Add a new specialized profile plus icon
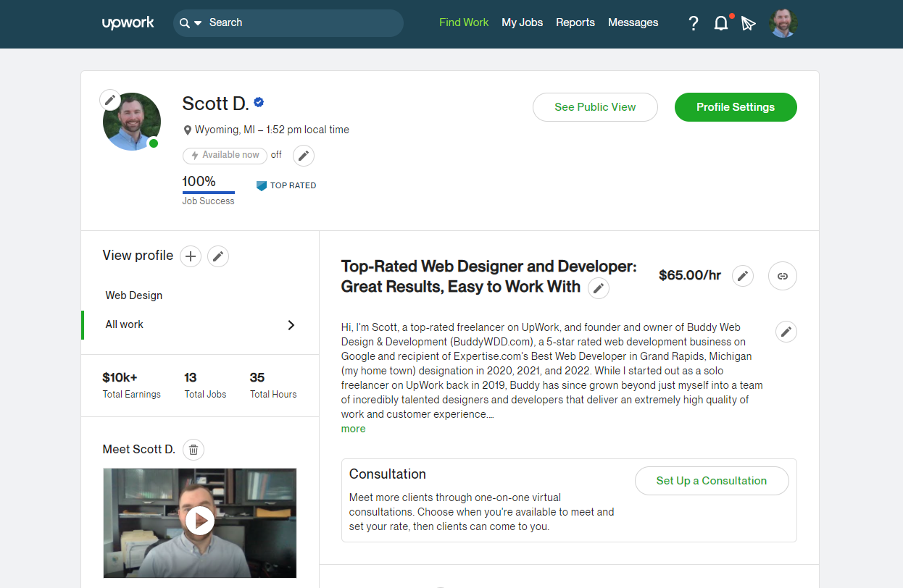903x588 pixels. [x=191, y=256]
